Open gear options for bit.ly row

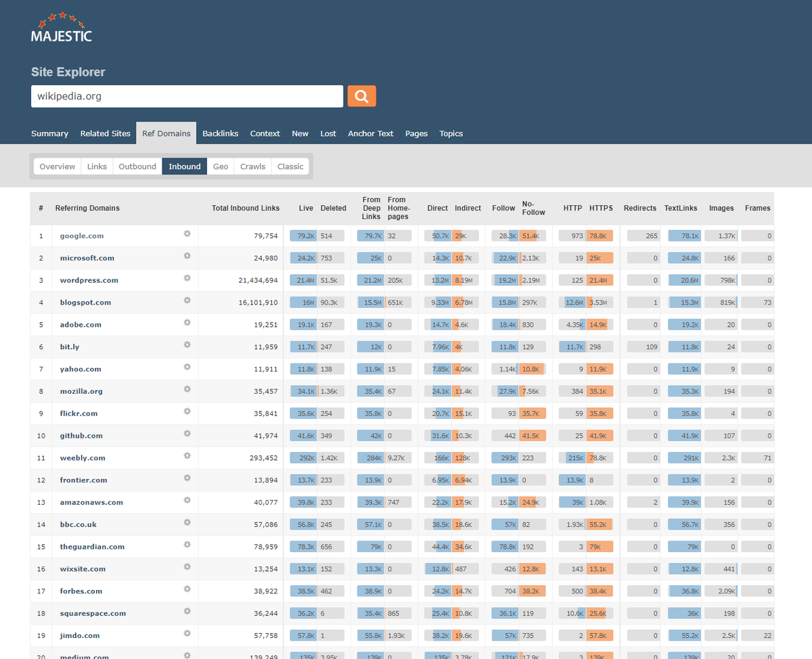tap(187, 345)
